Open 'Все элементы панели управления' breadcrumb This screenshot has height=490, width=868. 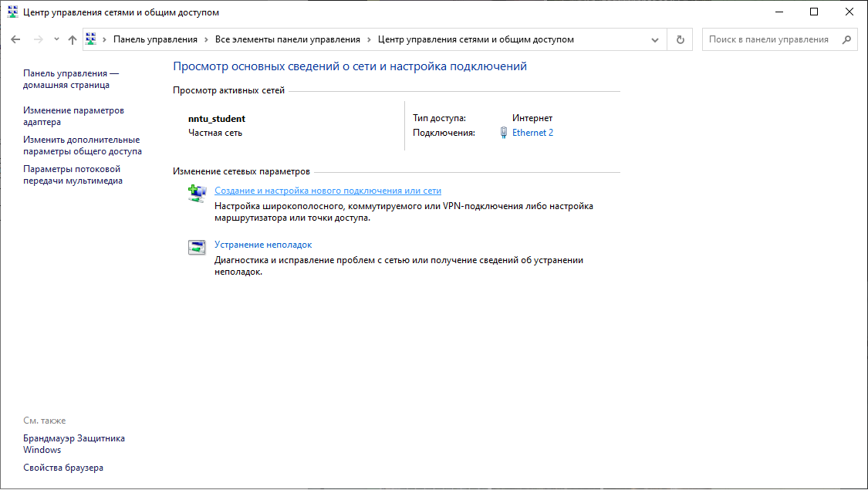pyautogui.click(x=288, y=39)
